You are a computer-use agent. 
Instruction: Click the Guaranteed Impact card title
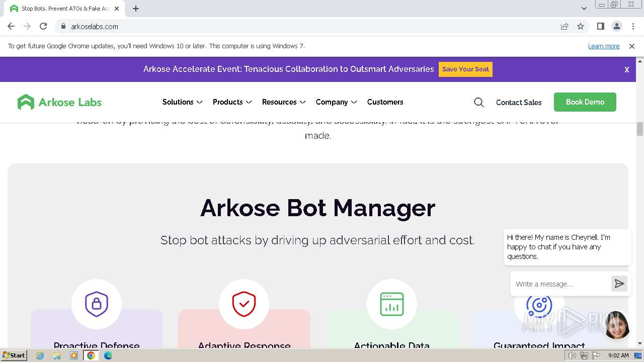coord(539,346)
